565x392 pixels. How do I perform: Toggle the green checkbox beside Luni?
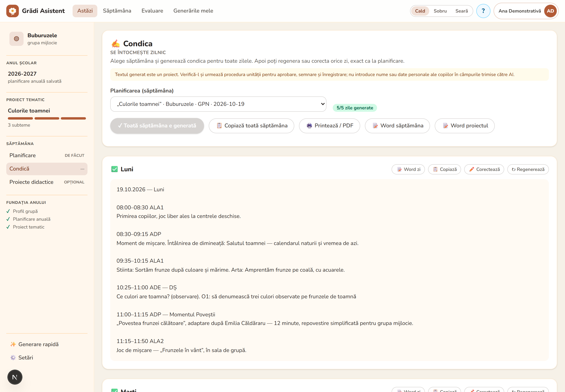click(115, 169)
